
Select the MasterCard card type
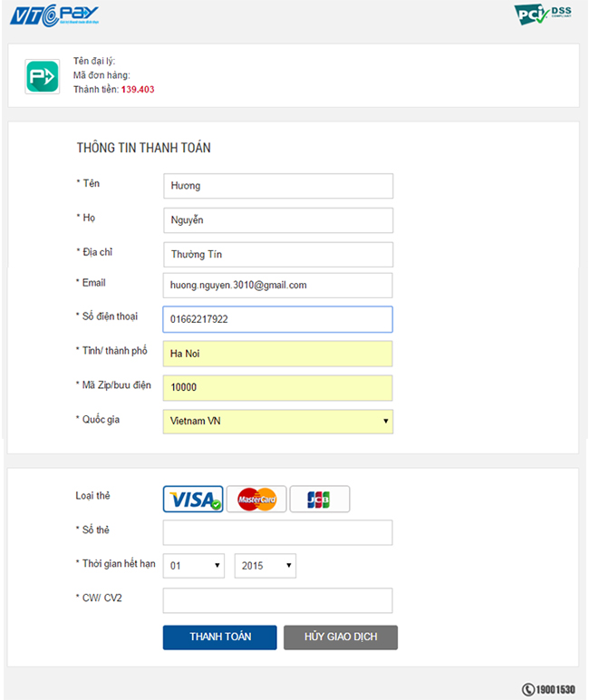[256, 499]
